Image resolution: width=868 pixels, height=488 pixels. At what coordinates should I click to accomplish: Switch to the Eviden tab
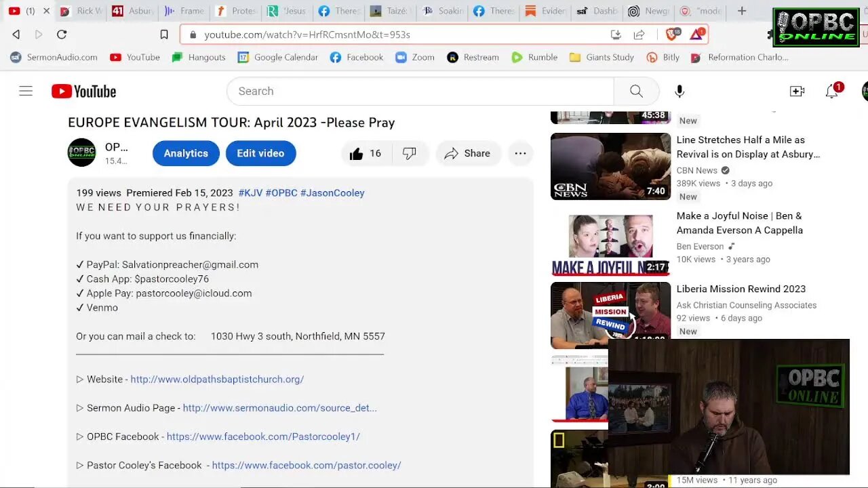pos(547,11)
